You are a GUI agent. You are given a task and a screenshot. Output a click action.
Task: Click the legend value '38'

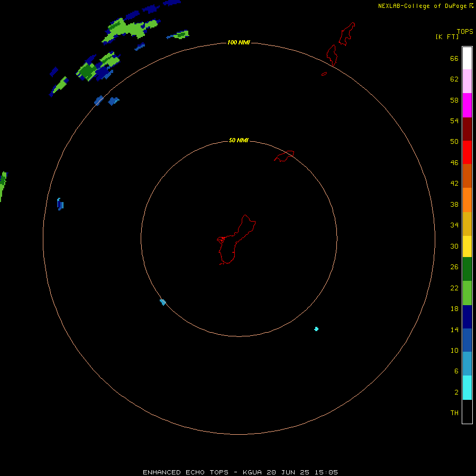(454, 205)
